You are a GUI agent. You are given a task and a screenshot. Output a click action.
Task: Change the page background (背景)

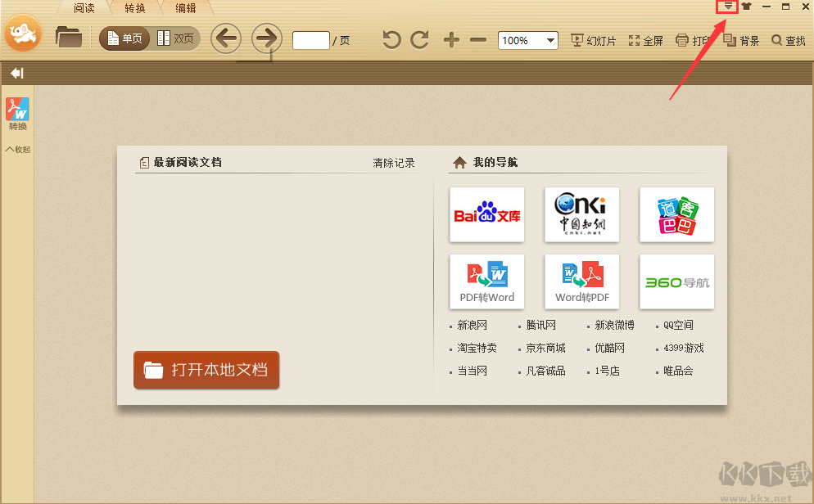tap(741, 39)
